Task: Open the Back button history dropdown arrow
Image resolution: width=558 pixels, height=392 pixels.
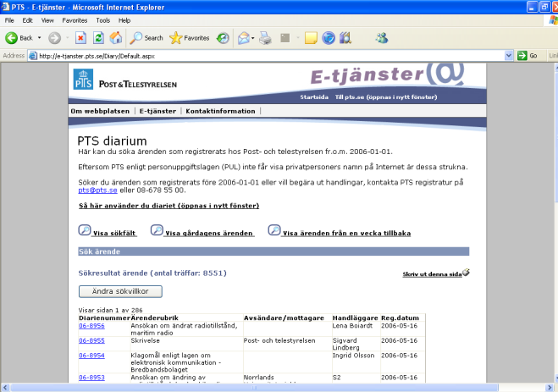Action: click(x=39, y=38)
